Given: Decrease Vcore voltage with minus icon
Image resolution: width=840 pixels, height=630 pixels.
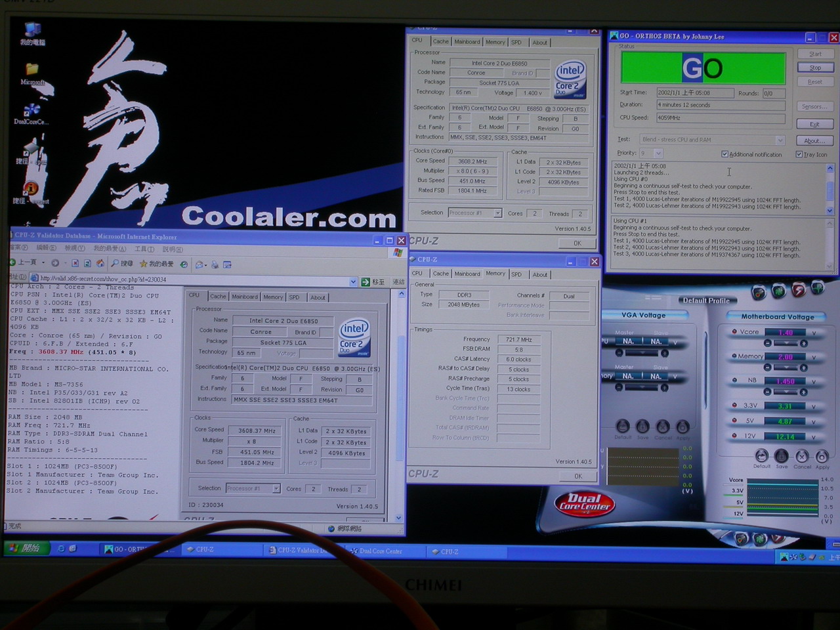Looking at the screenshot, I should pyautogui.click(x=767, y=343).
